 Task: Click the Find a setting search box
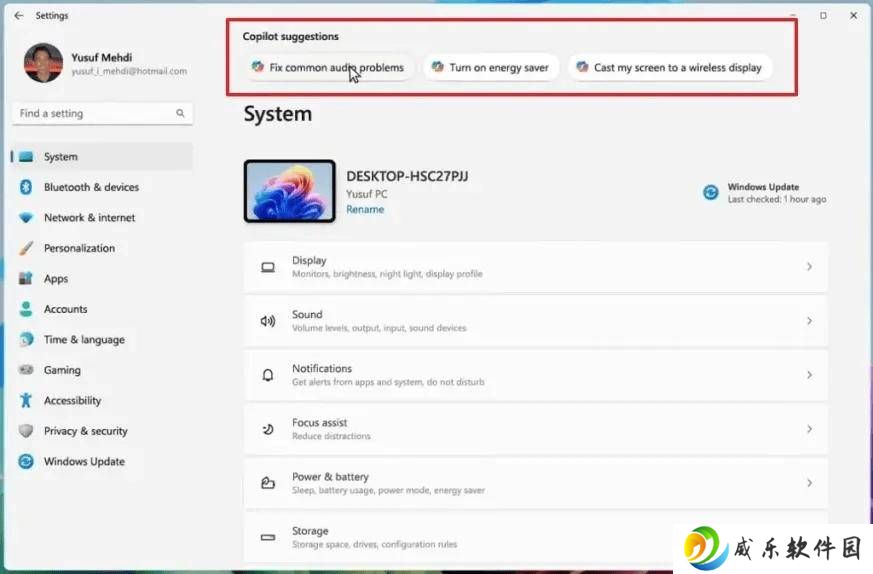(x=102, y=114)
